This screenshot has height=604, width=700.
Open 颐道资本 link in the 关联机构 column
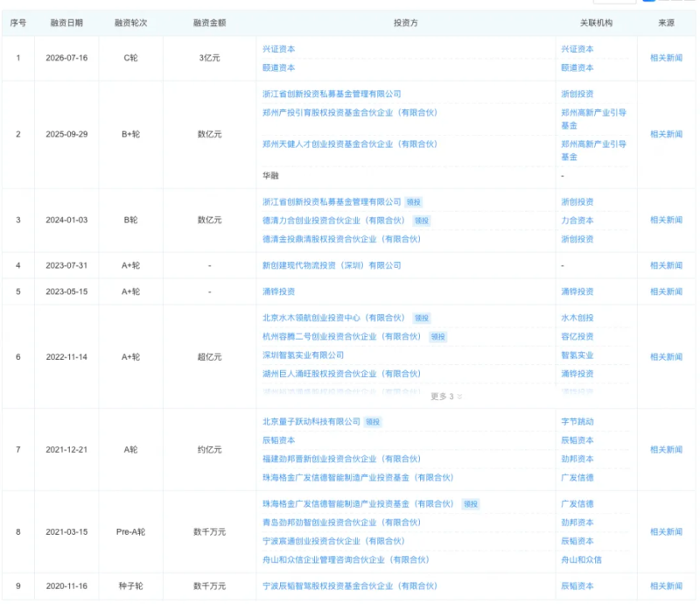coord(577,68)
